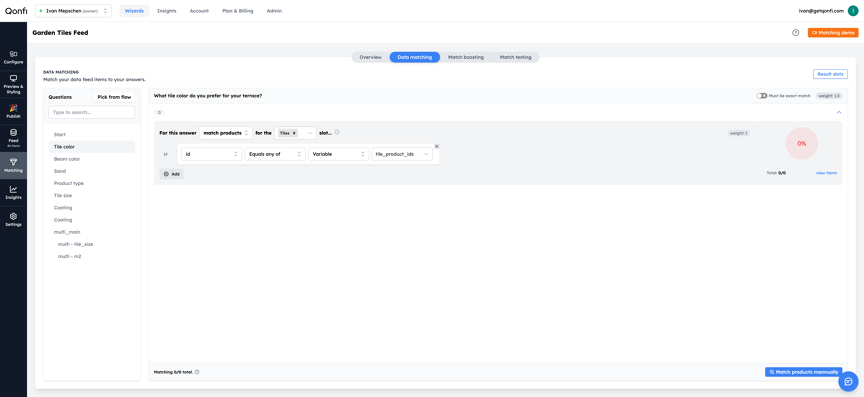864x397 pixels.
Task: Toggle Must be exact match switch
Action: pyautogui.click(x=762, y=95)
